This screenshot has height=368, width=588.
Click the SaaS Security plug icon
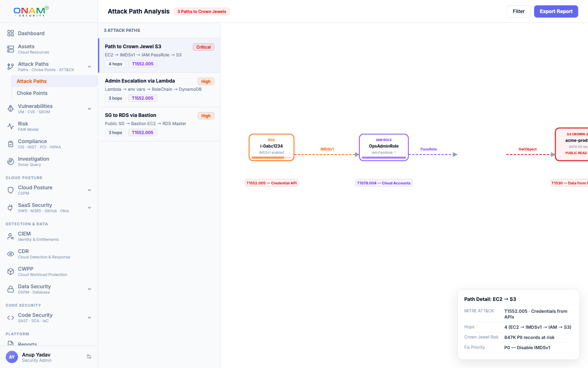pyautogui.click(x=11, y=208)
